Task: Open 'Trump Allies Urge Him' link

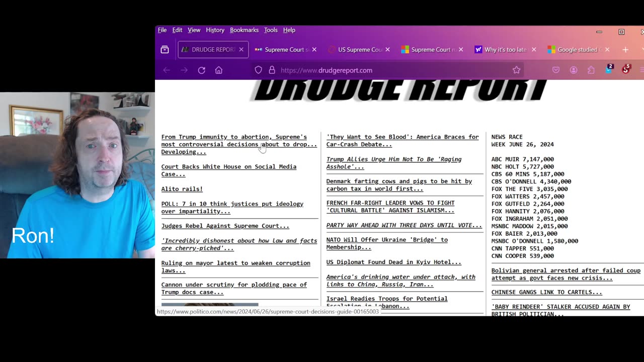Action: coord(394,163)
